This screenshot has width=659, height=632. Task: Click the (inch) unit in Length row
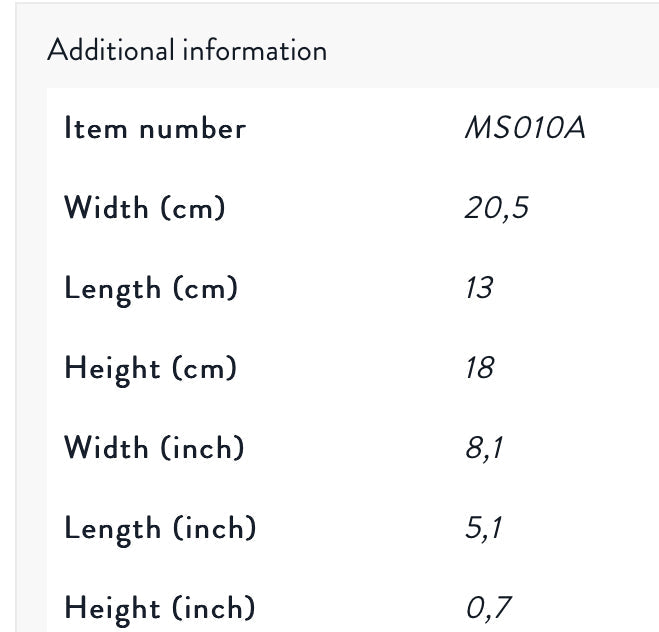tap(215, 527)
